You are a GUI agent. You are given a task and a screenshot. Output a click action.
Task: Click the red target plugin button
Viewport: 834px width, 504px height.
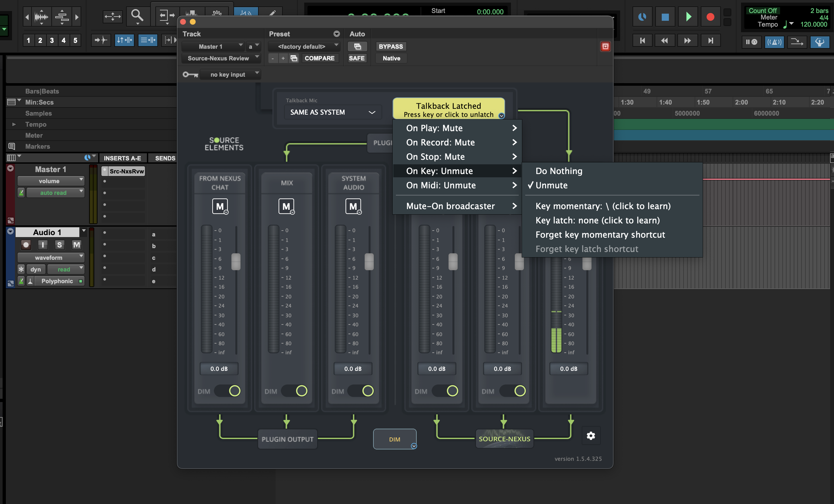[x=605, y=46]
